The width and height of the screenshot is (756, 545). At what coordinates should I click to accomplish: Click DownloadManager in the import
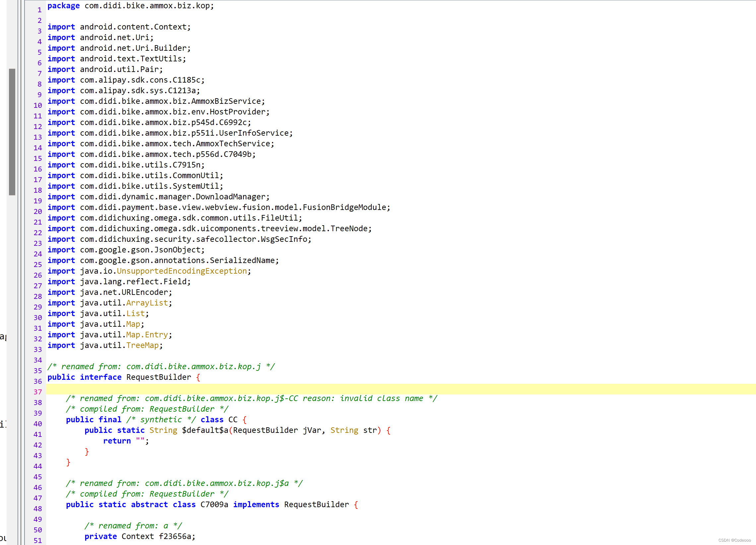click(x=230, y=197)
